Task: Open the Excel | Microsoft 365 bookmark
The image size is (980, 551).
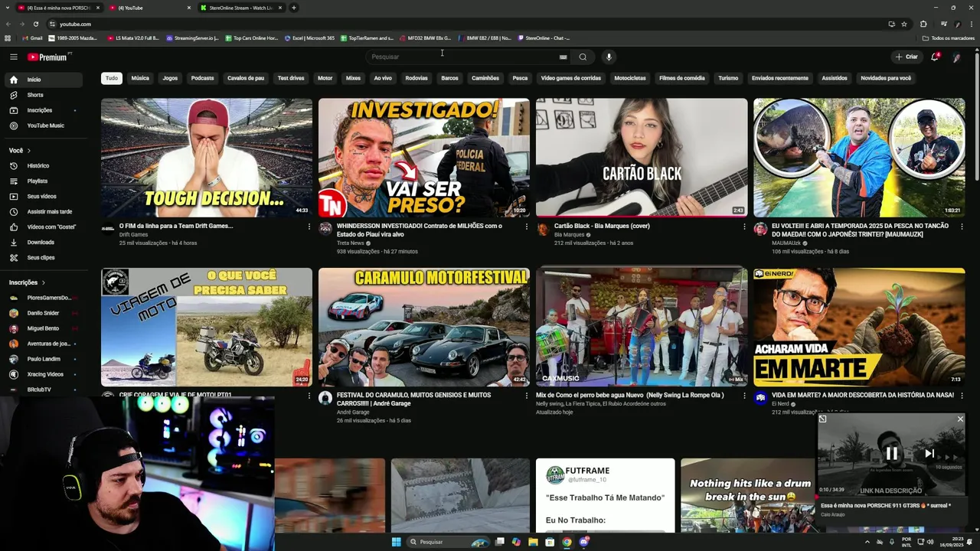Action: coord(309,37)
